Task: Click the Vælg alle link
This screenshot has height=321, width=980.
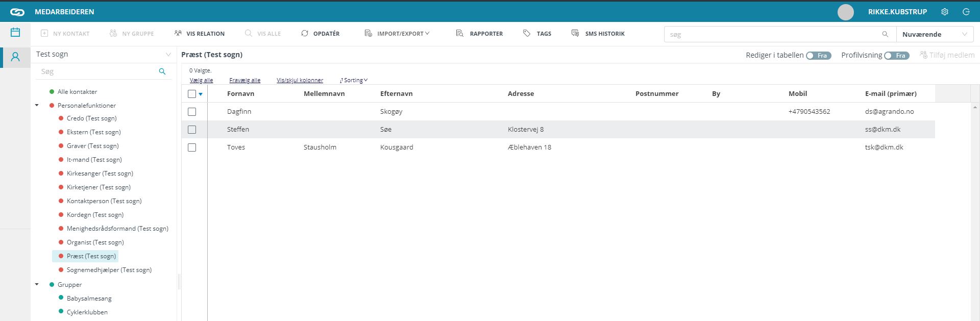Action: [202, 80]
